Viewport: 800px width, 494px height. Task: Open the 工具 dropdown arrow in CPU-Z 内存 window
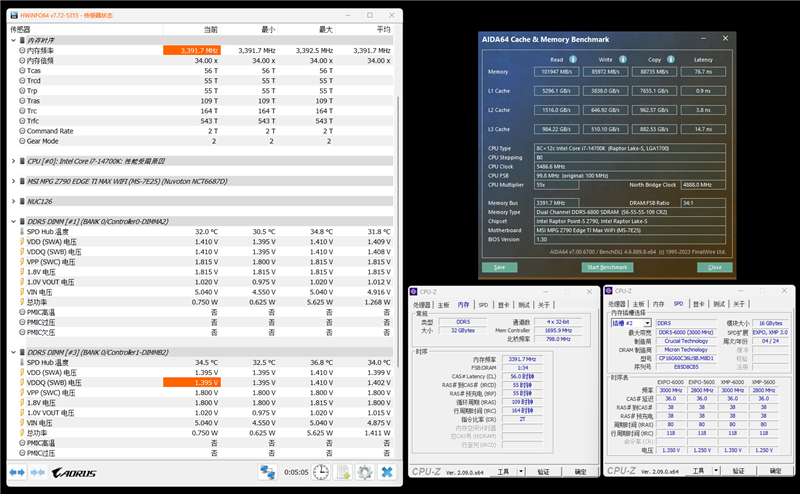click(521, 472)
